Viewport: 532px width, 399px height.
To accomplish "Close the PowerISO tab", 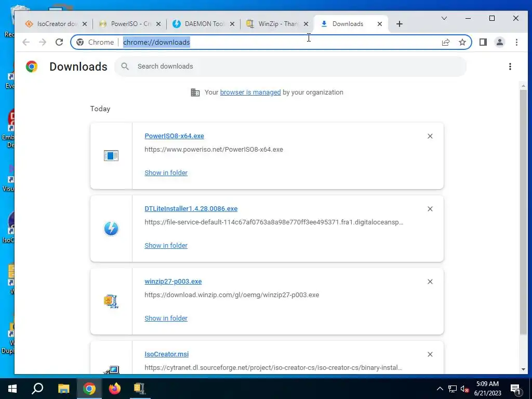I will [158, 24].
